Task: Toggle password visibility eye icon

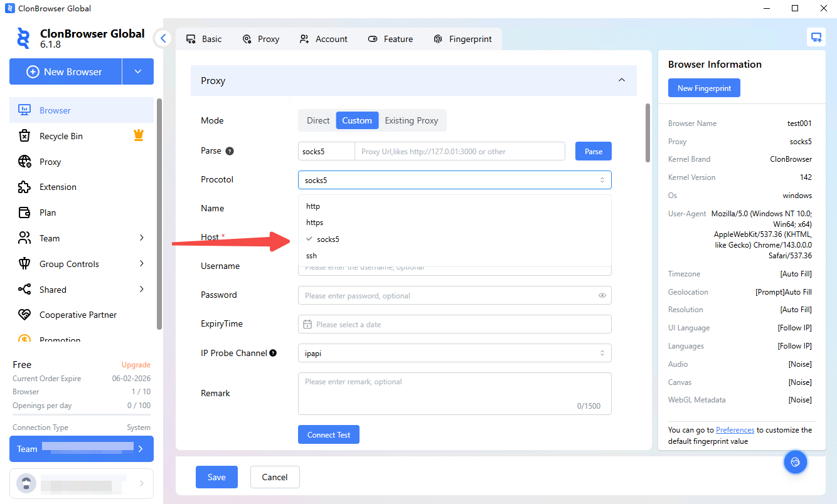Action: [x=602, y=295]
